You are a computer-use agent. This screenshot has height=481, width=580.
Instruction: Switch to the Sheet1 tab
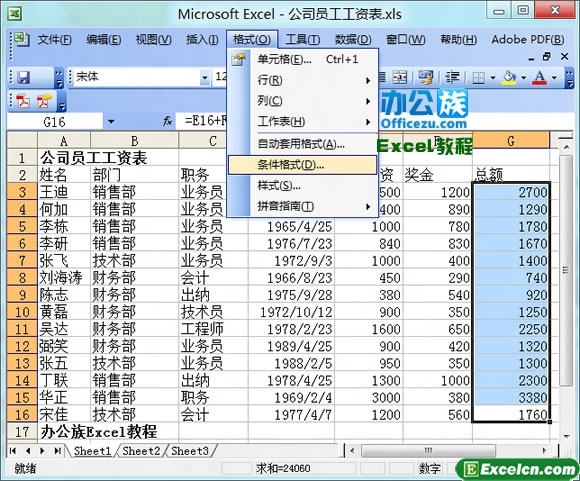point(92,451)
